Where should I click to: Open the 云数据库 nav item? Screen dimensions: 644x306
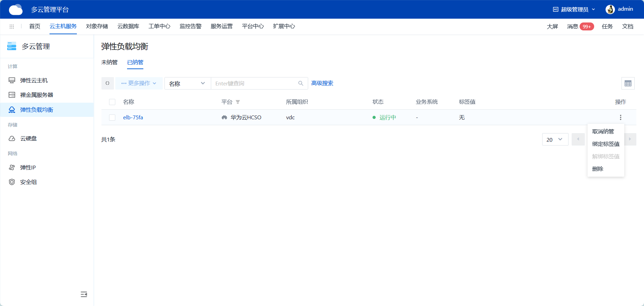point(128,26)
